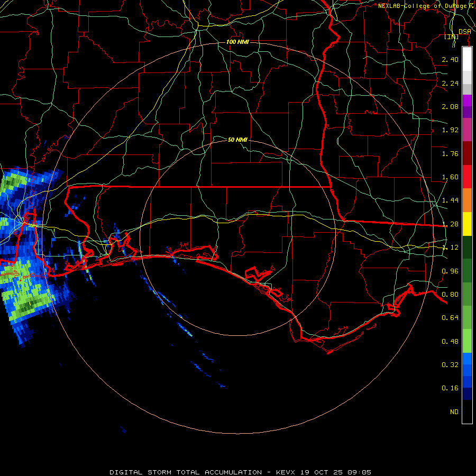Click the 2.40 legend value
The image size is (476, 476).
(x=450, y=59)
